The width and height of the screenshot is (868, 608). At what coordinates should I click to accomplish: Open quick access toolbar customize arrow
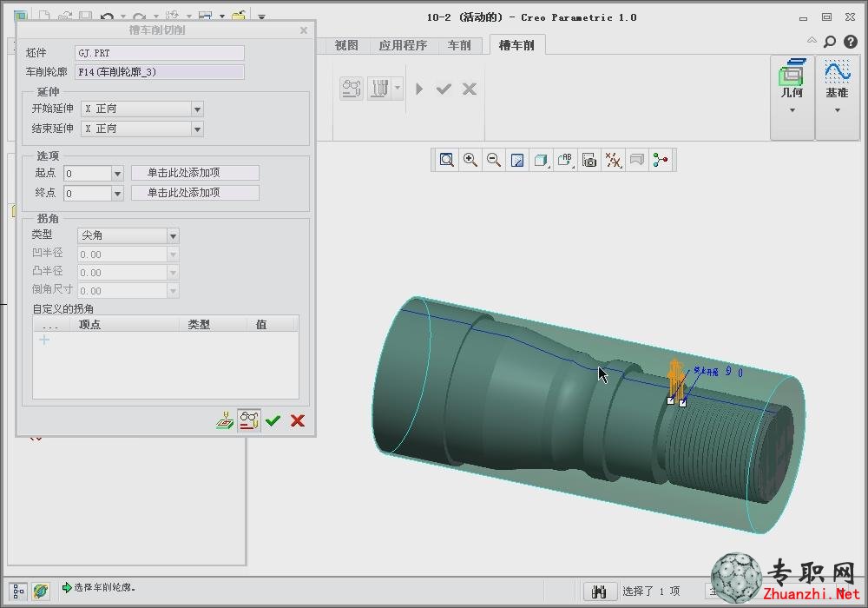pos(261,17)
